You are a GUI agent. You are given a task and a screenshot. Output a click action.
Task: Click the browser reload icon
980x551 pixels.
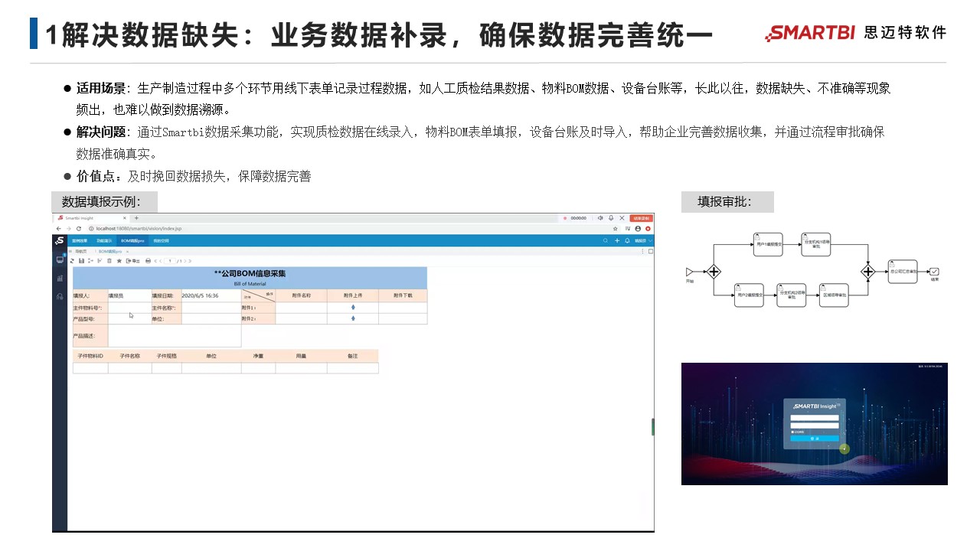79,229
